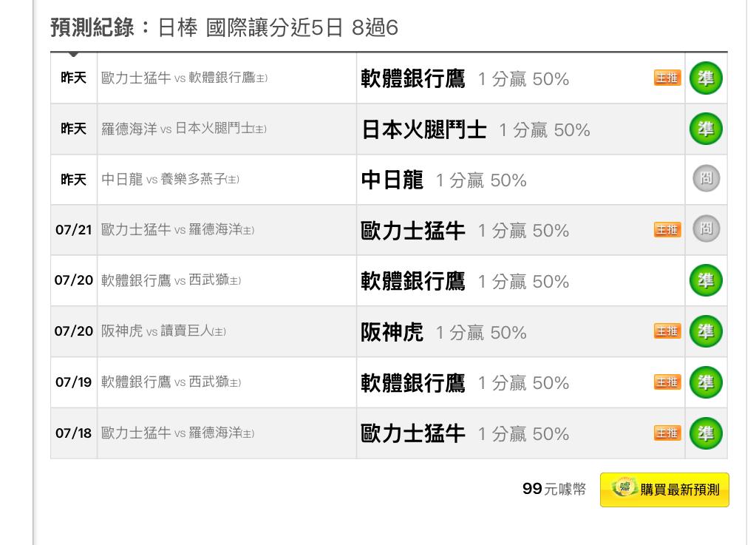The image size is (756, 545).
Task: Click 99元噱幣 price label
Action: pos(554,489)
